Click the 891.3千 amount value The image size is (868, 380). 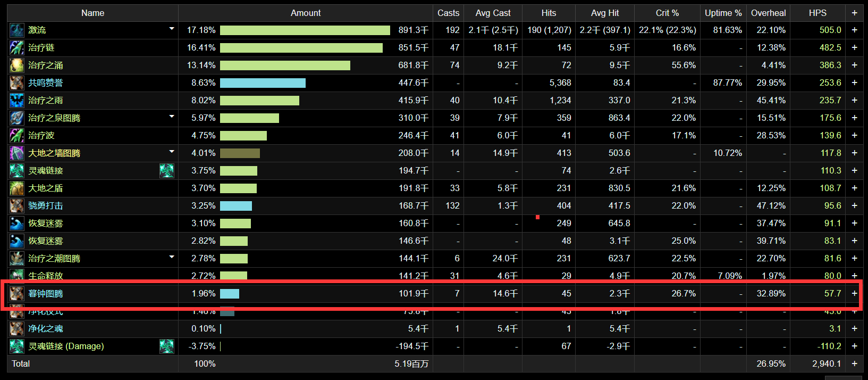point(414,30)
